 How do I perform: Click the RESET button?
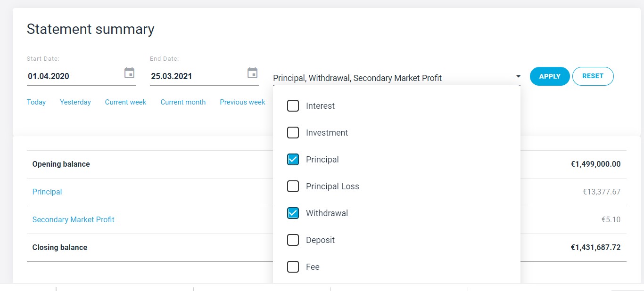click(x=593, y=76)
